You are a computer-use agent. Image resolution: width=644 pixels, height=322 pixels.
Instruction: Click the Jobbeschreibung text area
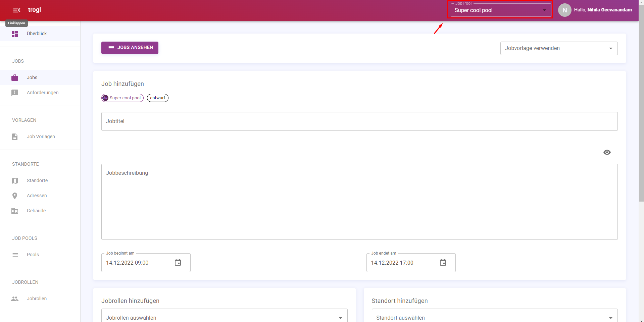click(x=359, y=202)
